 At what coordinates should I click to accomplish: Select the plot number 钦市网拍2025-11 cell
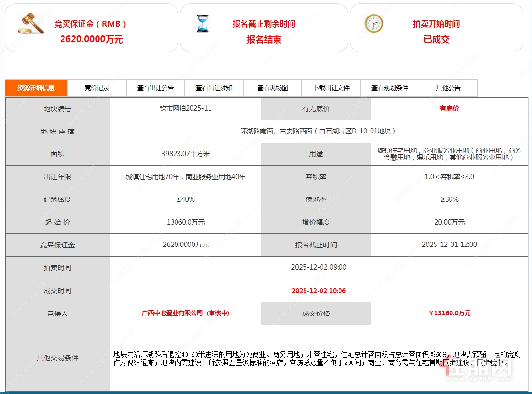[185, 109]
